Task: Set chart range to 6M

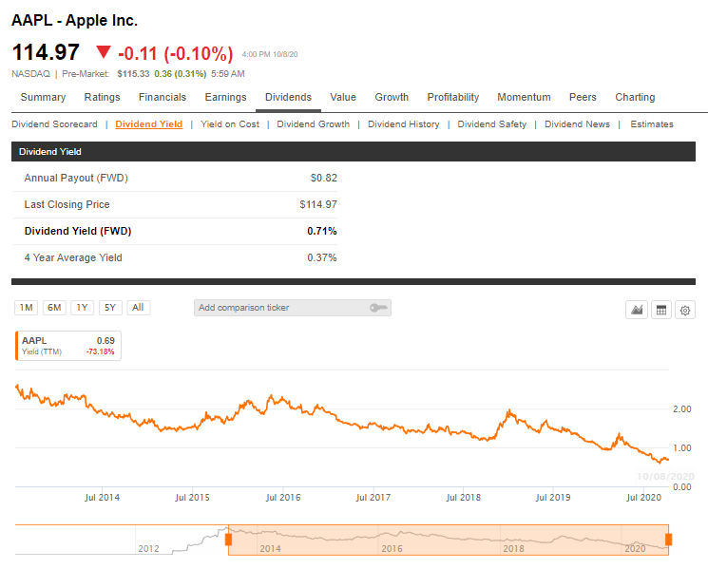Action: [54, 308]
